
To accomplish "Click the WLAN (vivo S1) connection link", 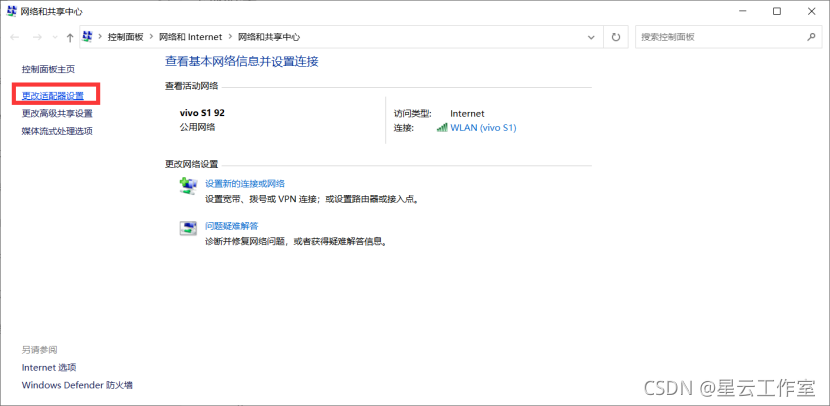I will [483, 128].
